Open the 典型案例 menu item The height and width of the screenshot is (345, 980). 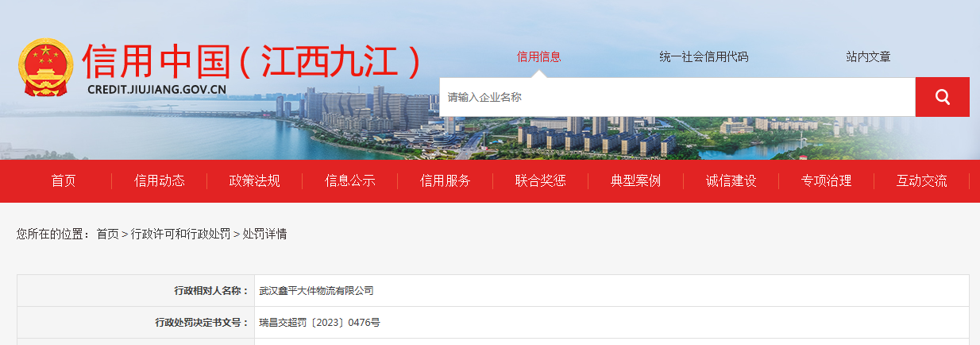(x=635, y=180)
